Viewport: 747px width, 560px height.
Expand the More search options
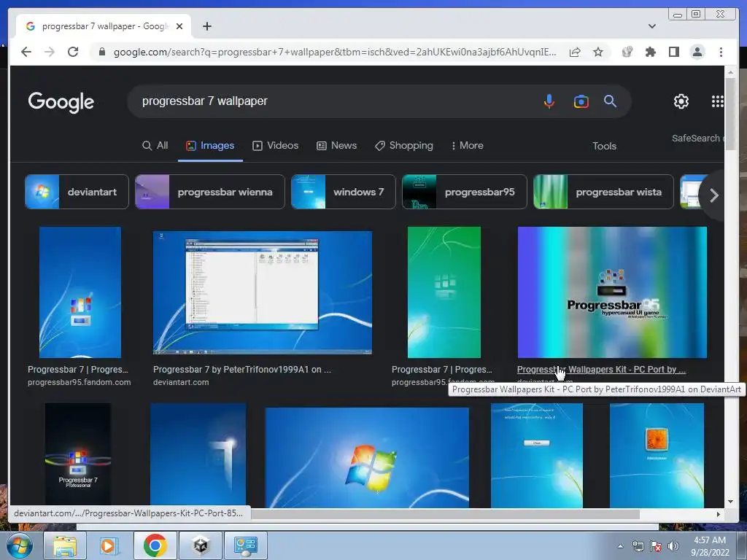(468, 146)
